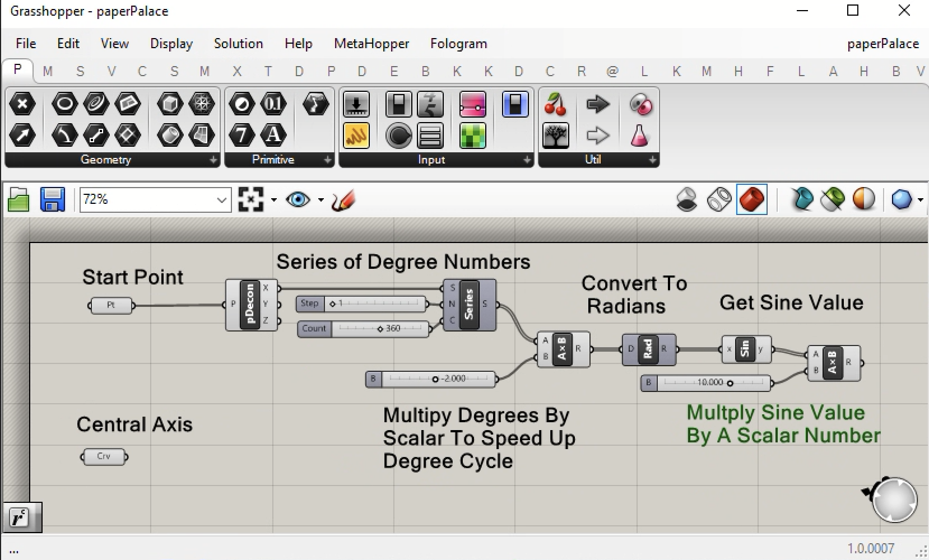Click the Count slider knob at 360
The image size is (929, 560).
click(x=380, y=329)
